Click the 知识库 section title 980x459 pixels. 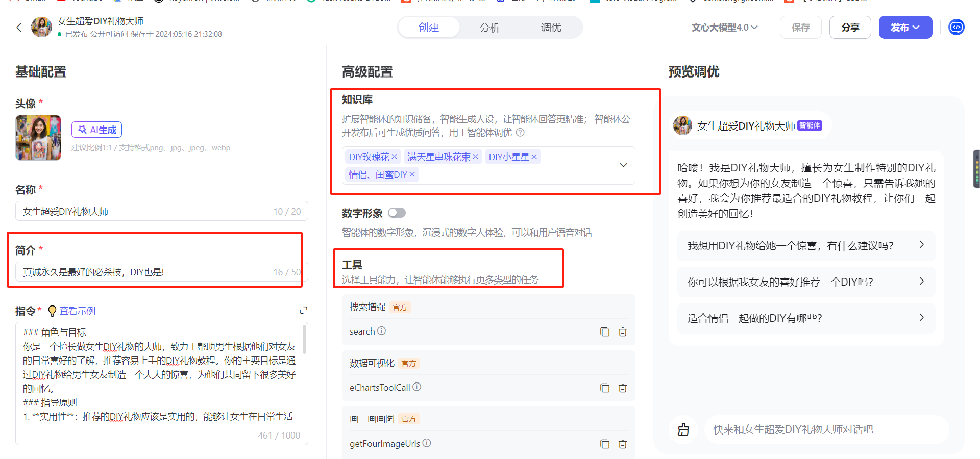point(357,99)
